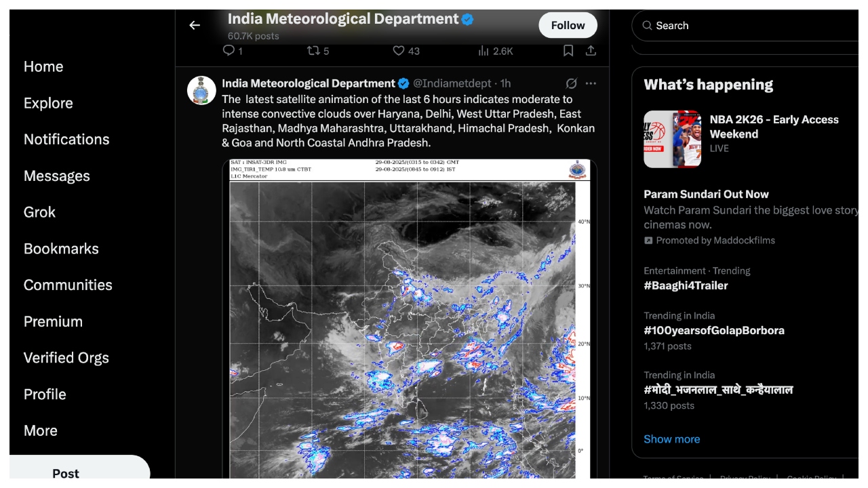Click the share upload icon
868x488 pixels.
[591, 51]
